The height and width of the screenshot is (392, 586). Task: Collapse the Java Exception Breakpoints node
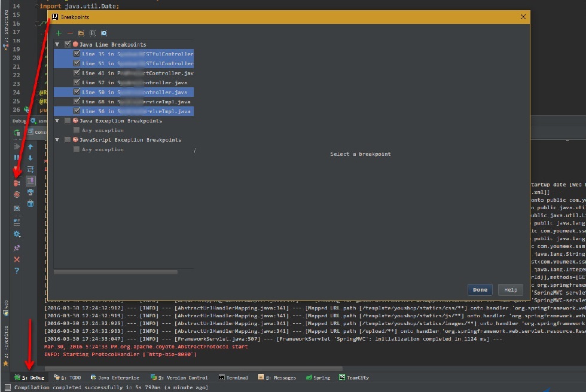pos(57,121)
